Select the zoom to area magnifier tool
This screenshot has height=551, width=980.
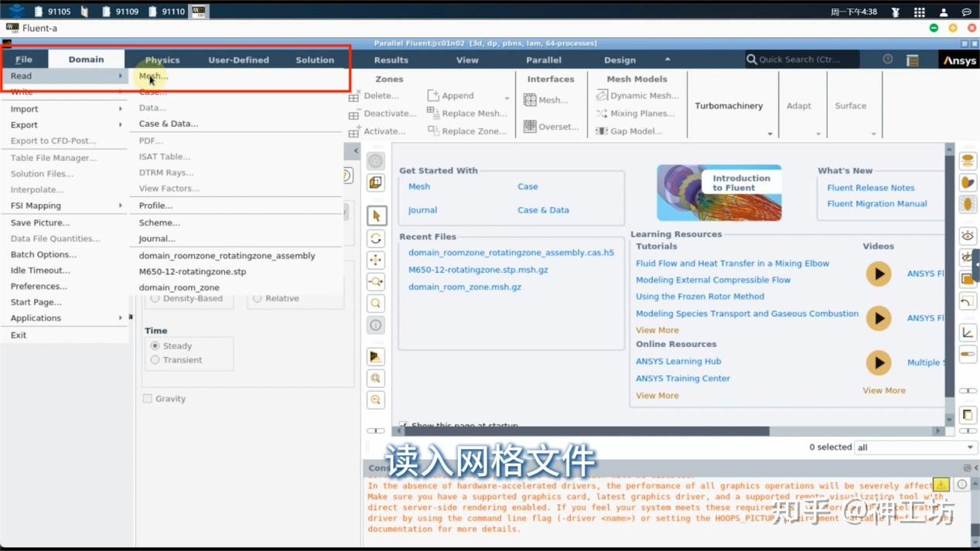point(376,303)
